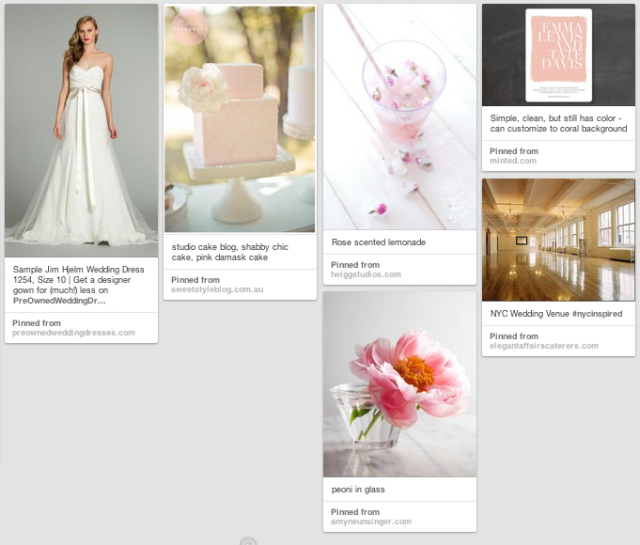Click 'peoni in glass' caption
Screen dimensions: 640x545
[358, 489]
